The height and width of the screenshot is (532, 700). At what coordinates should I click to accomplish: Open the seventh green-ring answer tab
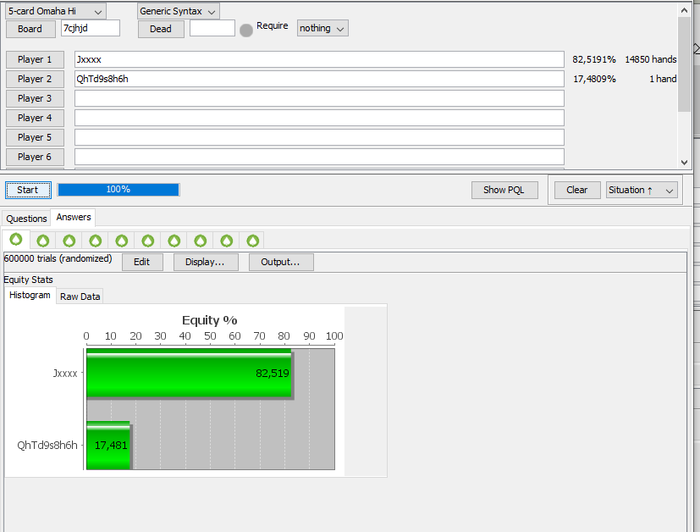[x=174, y=241]
